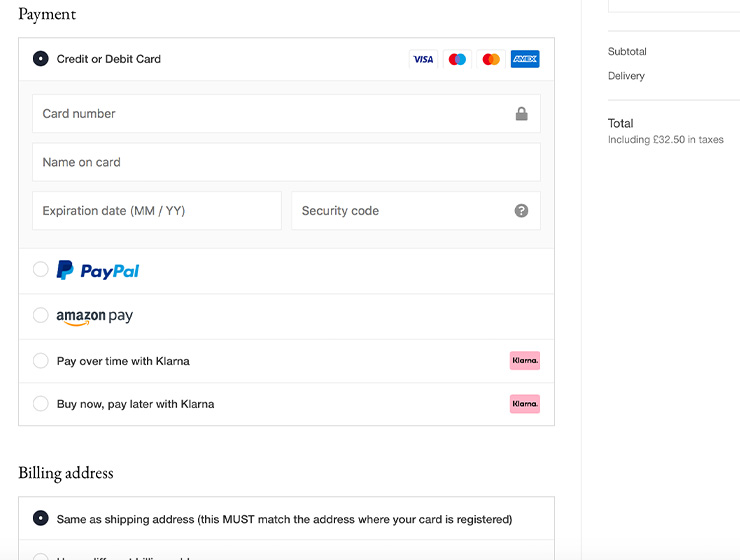Click the Maestro card icon

tap(457, 59)
